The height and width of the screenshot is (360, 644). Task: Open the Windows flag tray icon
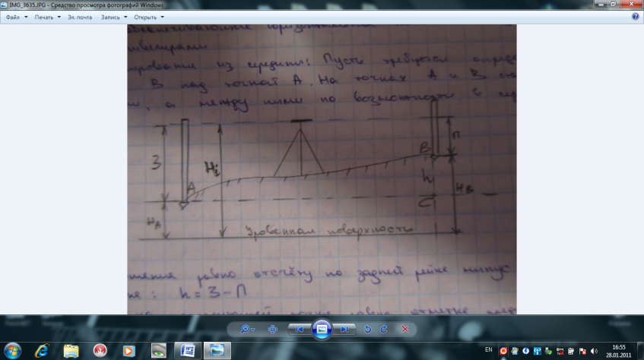(515, 351)
